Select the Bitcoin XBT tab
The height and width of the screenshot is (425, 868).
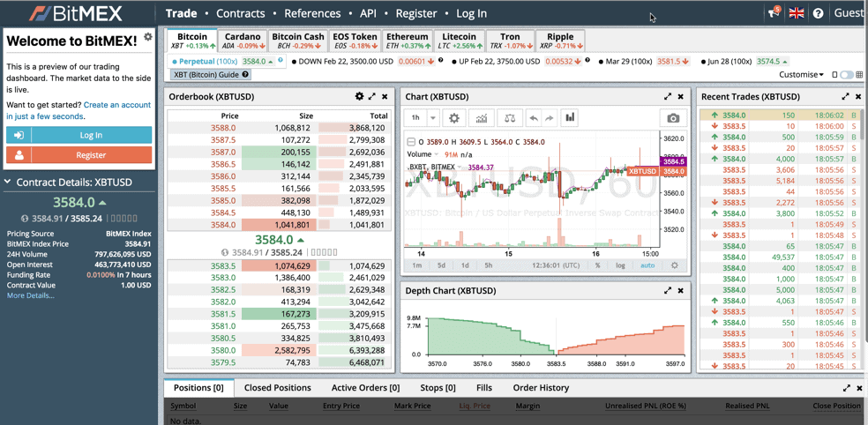tap(192, 41)
